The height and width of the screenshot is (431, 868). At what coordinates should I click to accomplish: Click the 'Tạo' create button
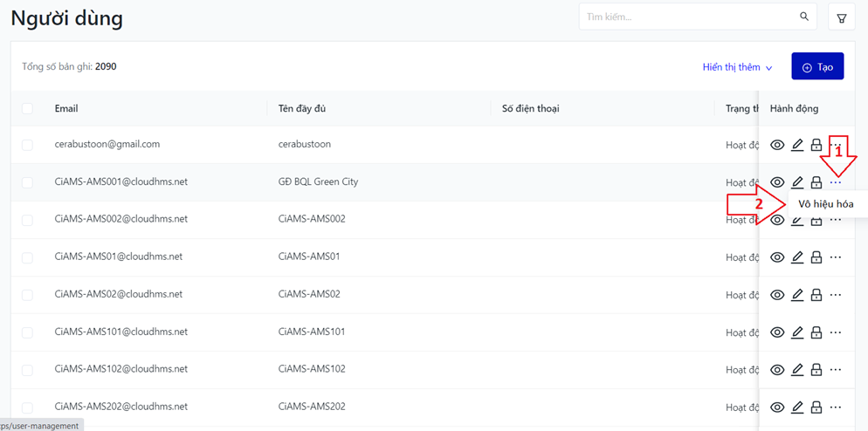tap(817, 66)
